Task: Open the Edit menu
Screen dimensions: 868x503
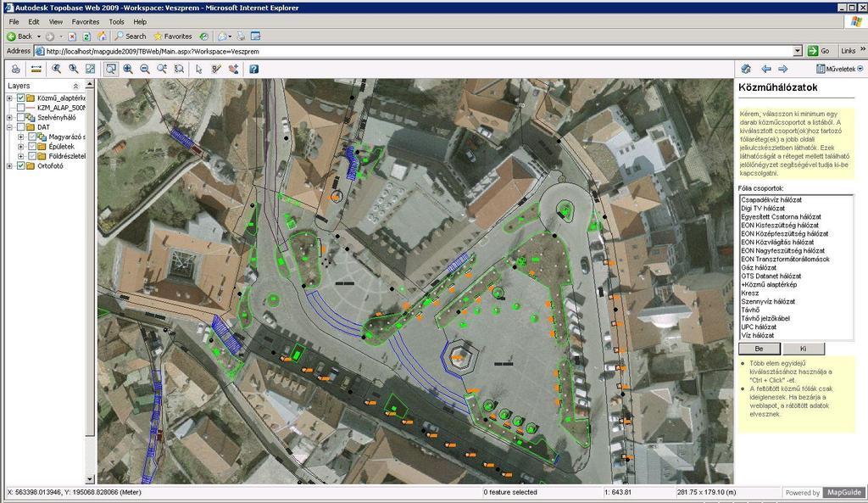Action: click(34, 22)
